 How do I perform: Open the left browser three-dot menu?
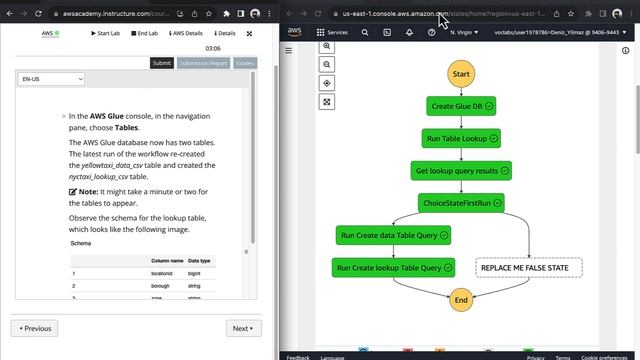click(269, 13)
